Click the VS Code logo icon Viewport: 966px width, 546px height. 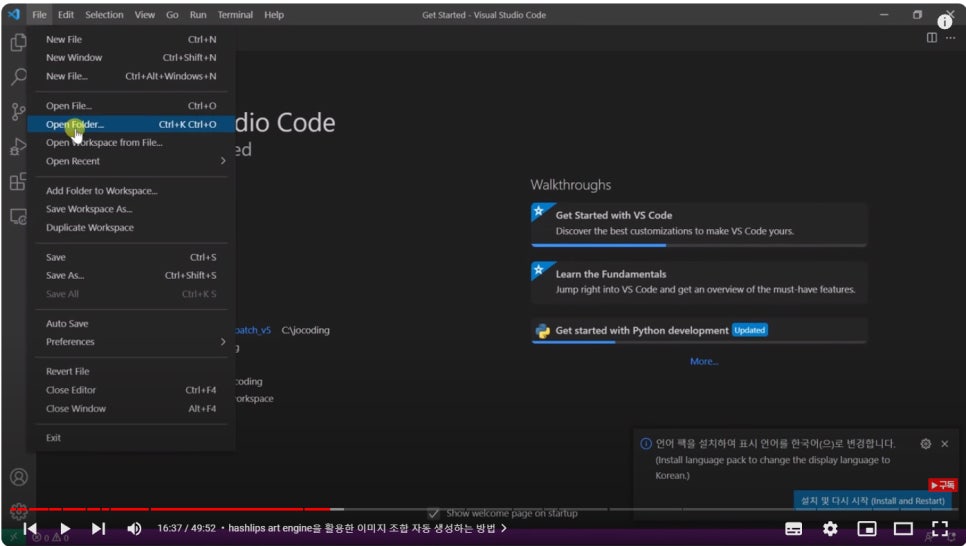coord(14,14)
